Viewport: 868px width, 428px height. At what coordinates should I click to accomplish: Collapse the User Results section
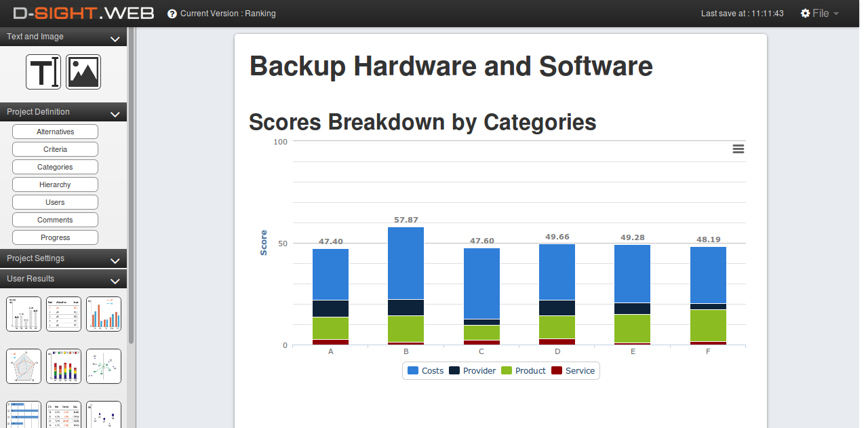pos(115,280)
